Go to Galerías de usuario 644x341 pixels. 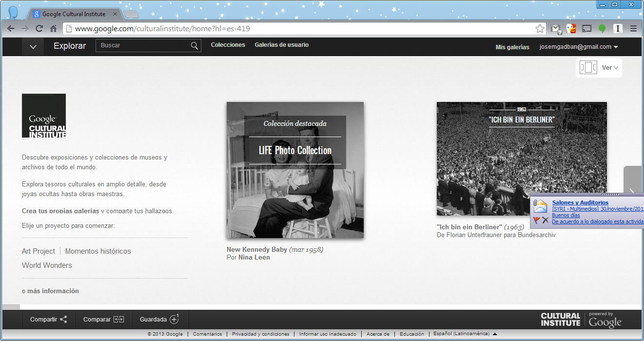click(x=281, y=45)
